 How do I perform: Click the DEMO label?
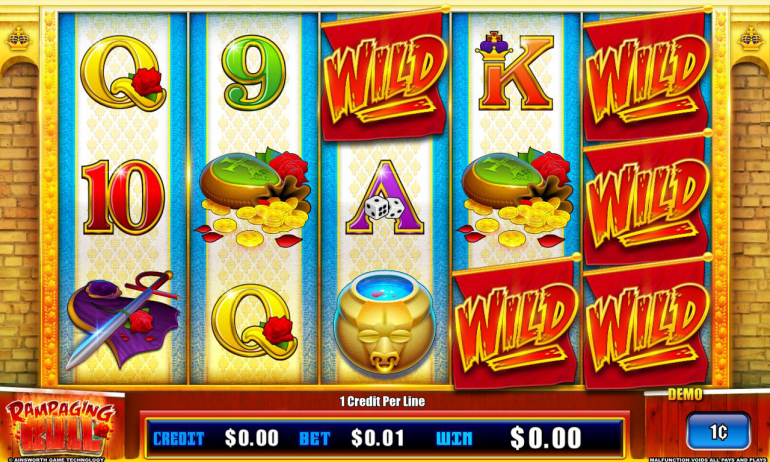(685, 394)
